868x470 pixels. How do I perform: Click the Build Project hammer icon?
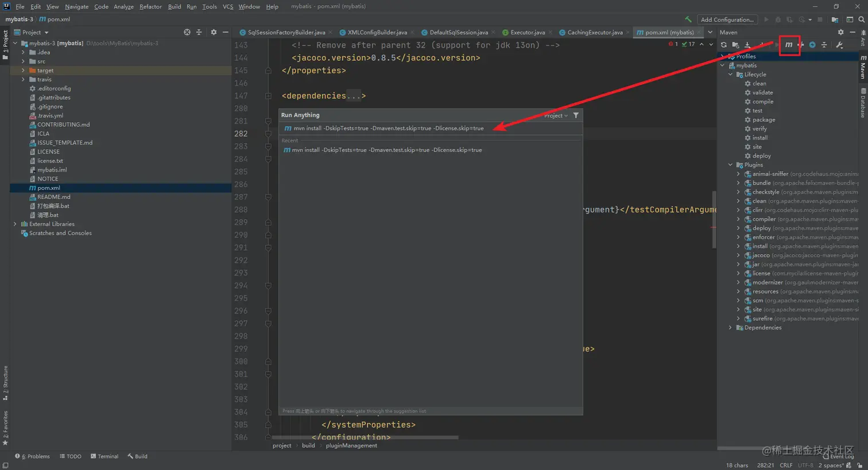click(688, 20)
